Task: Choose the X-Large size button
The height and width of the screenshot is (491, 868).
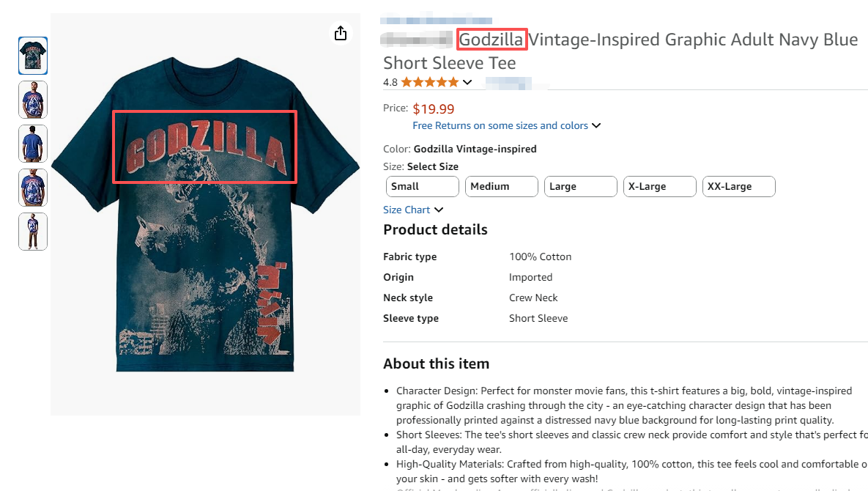Action: click(659, 186)
